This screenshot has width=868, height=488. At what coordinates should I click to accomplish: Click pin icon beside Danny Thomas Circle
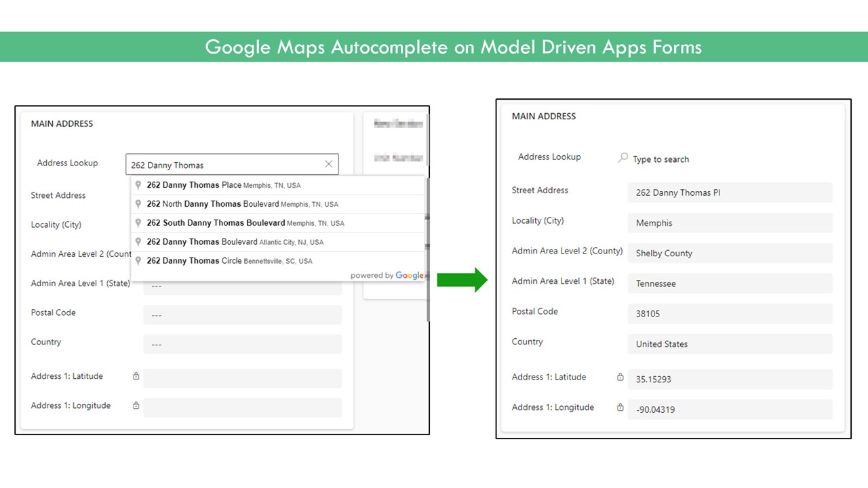pos(138,261)
